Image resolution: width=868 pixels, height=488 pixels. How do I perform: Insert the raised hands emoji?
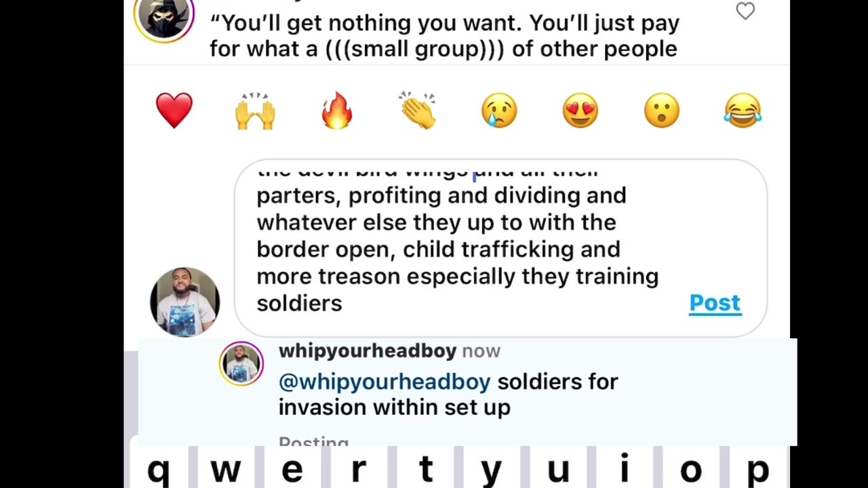(255, 111)
